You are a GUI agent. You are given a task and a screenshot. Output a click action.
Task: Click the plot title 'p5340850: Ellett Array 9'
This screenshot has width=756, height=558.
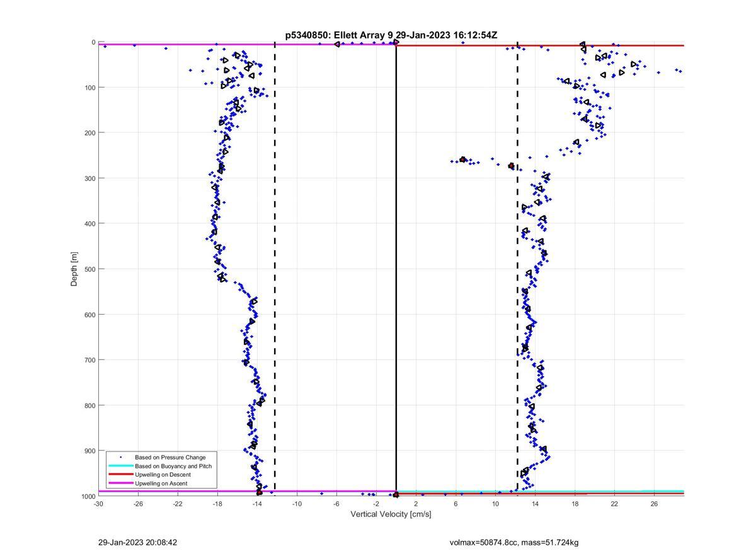pos(339,35)
